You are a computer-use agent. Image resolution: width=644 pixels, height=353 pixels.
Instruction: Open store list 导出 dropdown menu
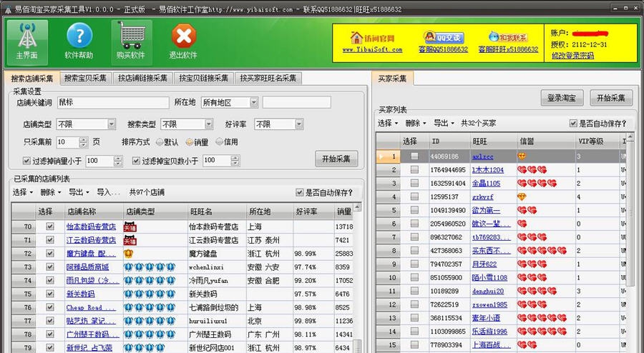79,192
